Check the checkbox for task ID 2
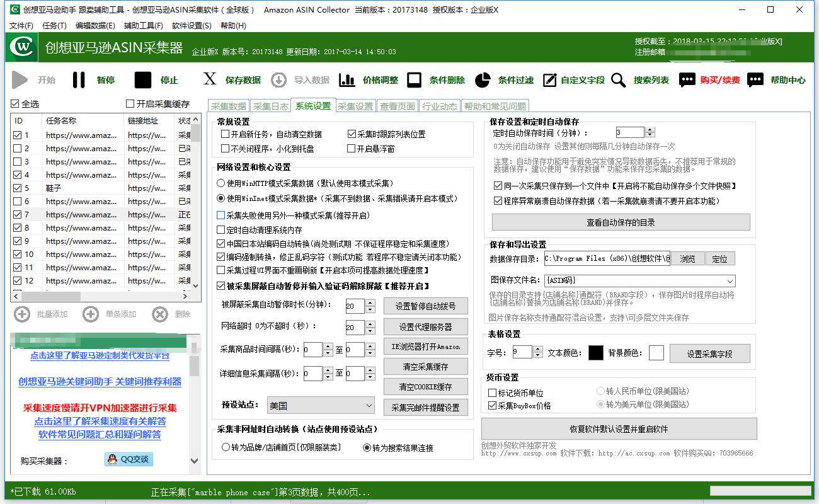Screen dimensions: 819x504 (18, 149)
